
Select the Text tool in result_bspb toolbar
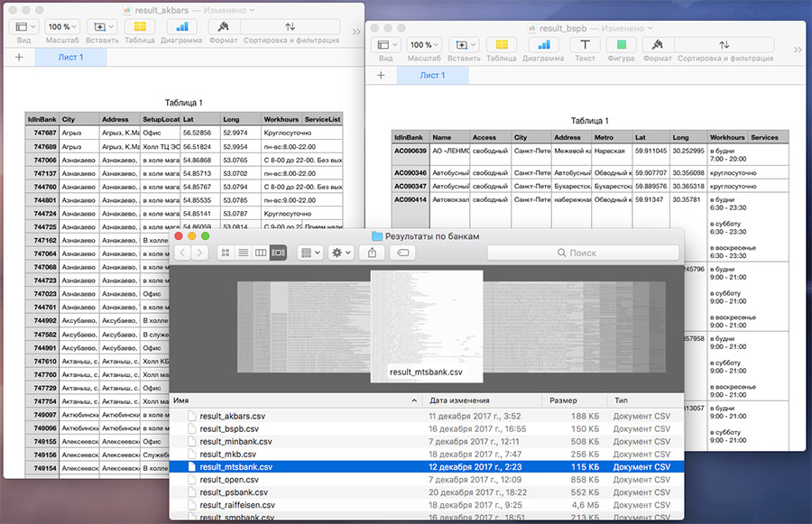pos(585,44)
